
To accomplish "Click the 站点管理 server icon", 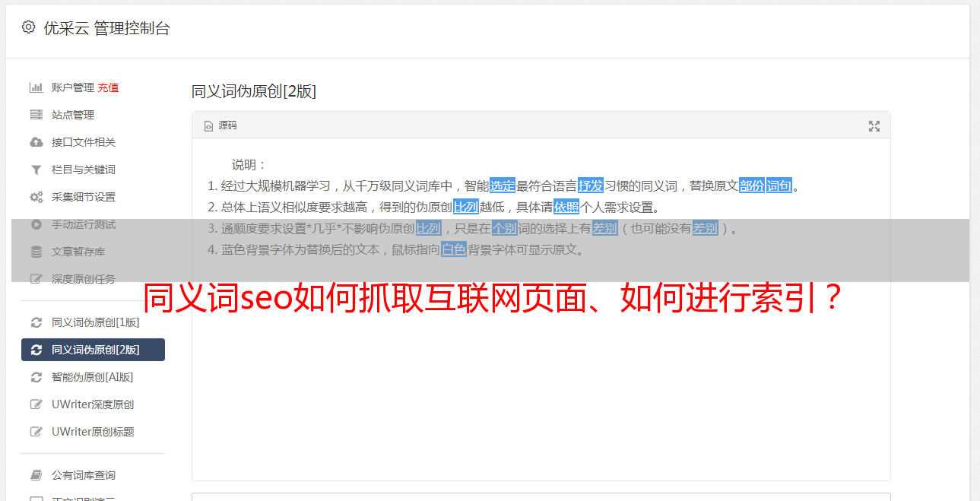I will [36, 115].
